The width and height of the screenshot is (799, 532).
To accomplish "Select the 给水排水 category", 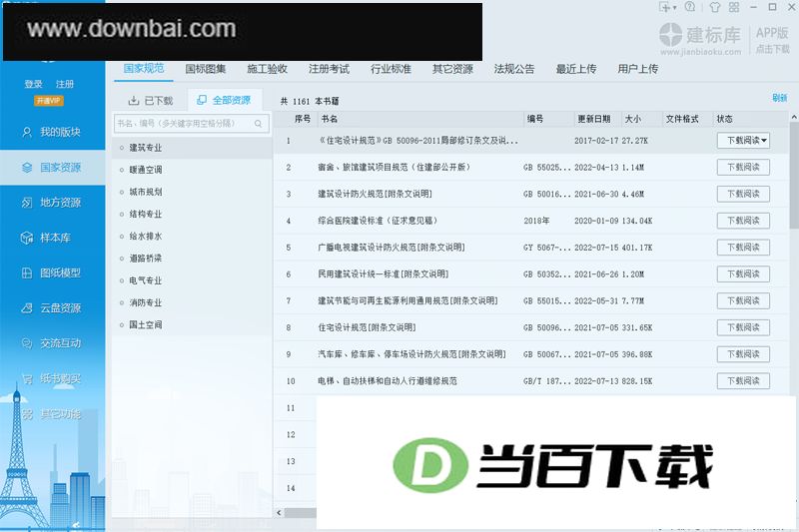I will tap(192, 237).
